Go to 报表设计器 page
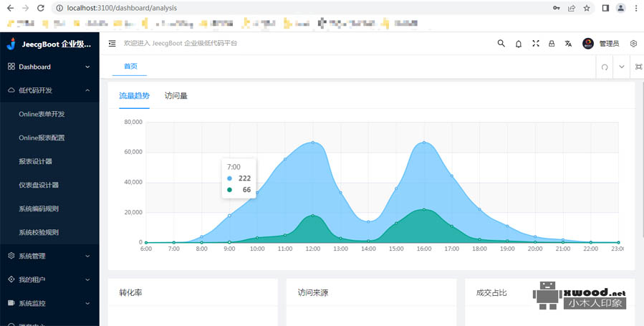Image resolution: width=644 pixels, height=326 pixels. point(35,161)
